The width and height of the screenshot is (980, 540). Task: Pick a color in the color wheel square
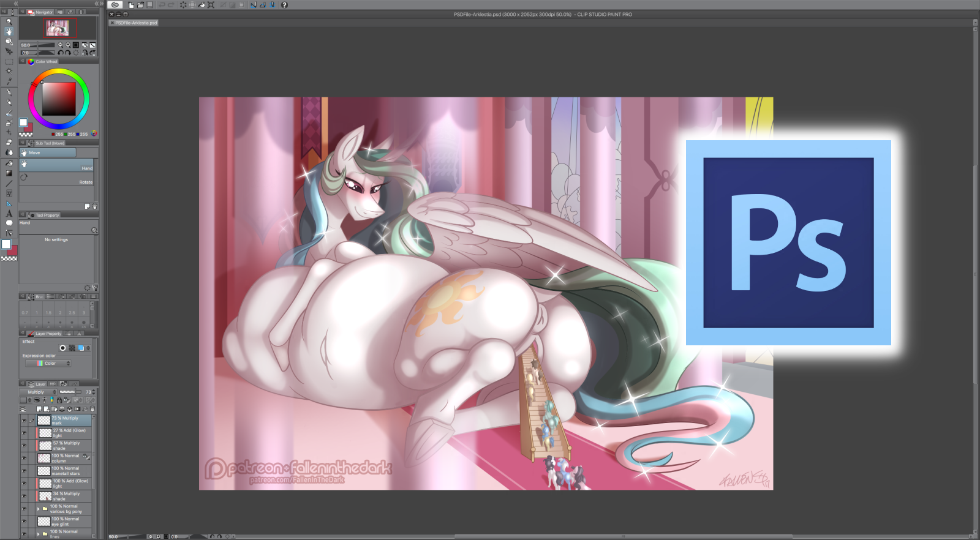59,99
